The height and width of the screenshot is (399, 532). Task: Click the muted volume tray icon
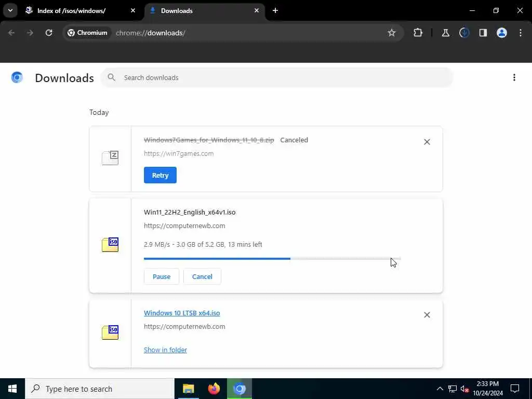(465, 389)
